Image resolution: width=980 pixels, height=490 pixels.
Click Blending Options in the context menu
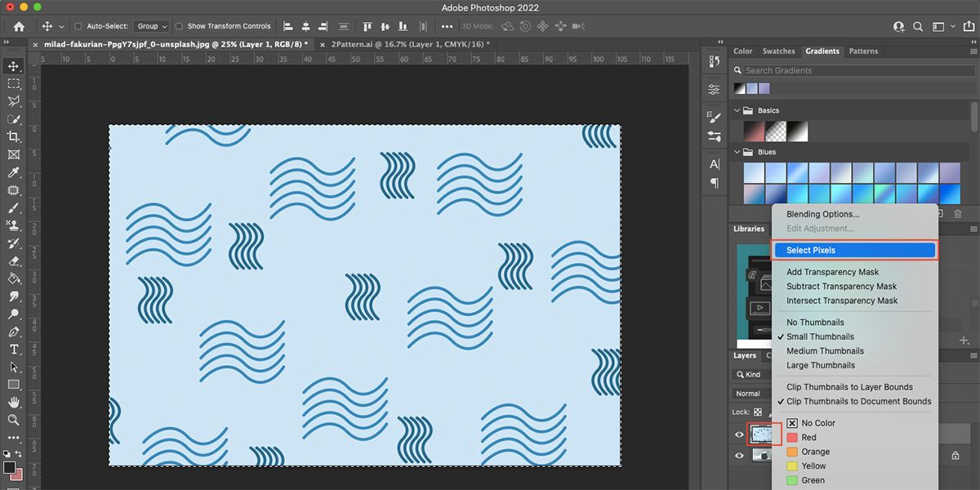pos(823,214)
